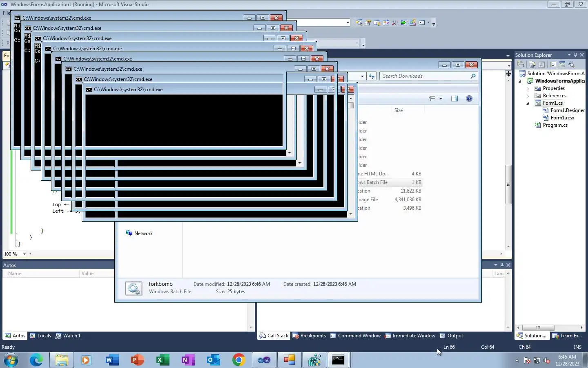Switch to the Command Window tab
588x368 pixels.
point(355,336)
